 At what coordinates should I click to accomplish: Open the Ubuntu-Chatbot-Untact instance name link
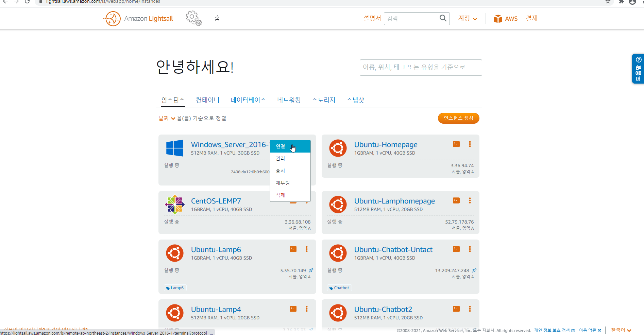[x=393, y=250]
